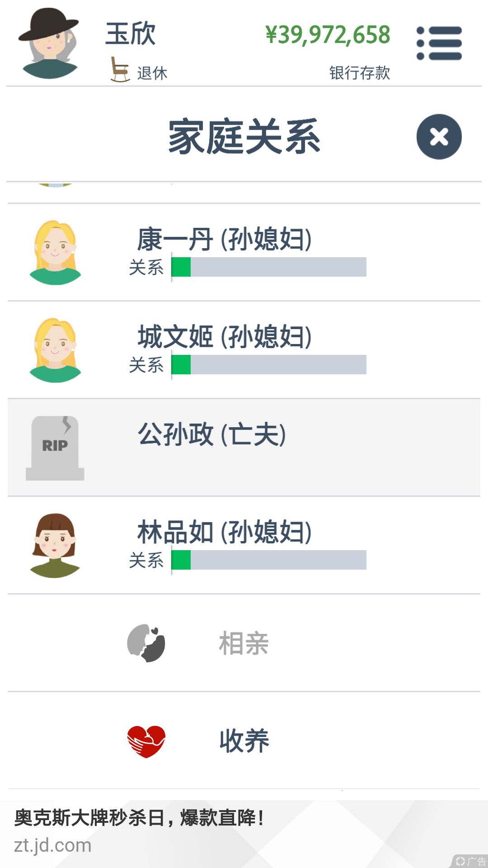Viewport: 488px width, 868px height.
Task: Click 林品如's relationship progress bar
Action: pyautogui.click(x=269, y=560)
